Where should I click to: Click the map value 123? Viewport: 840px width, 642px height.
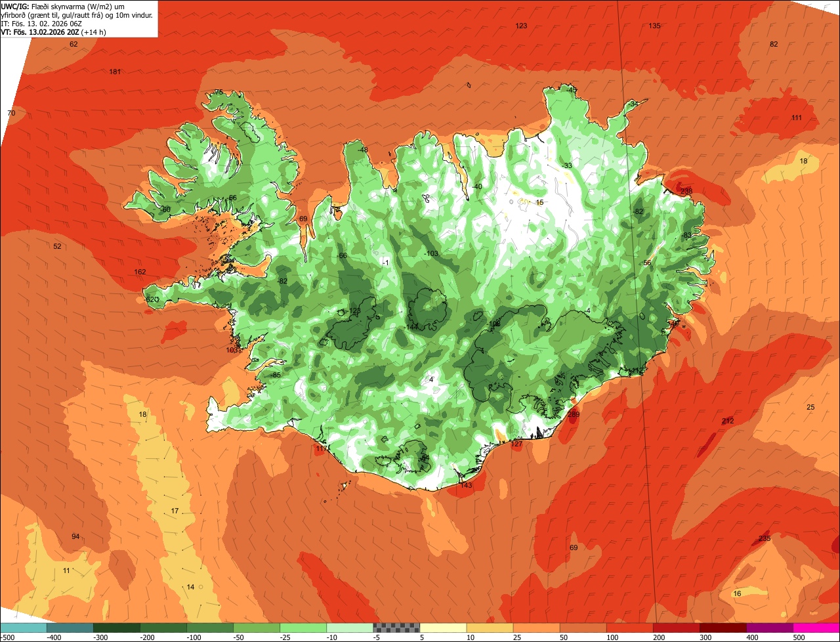click(521, 26)
